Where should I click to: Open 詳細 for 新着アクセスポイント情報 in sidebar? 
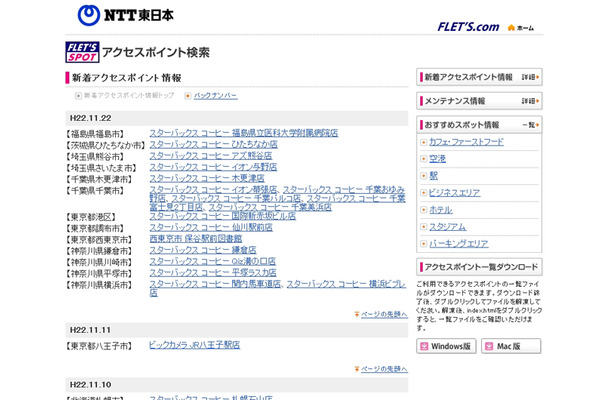(530, 77)
